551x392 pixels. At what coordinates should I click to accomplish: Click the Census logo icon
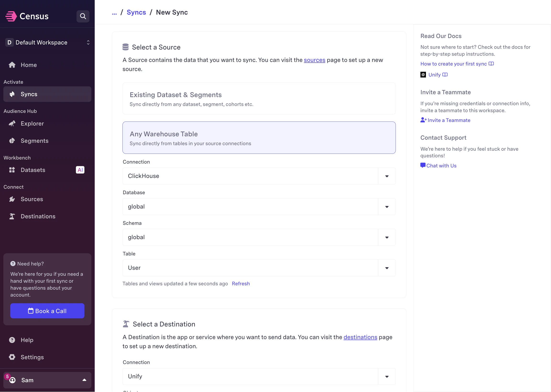click(x=11, y=16)
